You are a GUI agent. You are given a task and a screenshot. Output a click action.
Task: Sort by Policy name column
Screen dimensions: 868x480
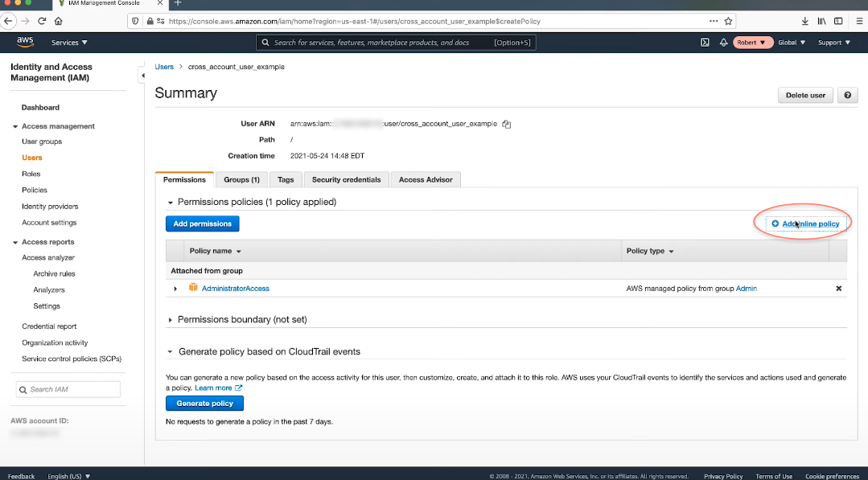point(215,251)
